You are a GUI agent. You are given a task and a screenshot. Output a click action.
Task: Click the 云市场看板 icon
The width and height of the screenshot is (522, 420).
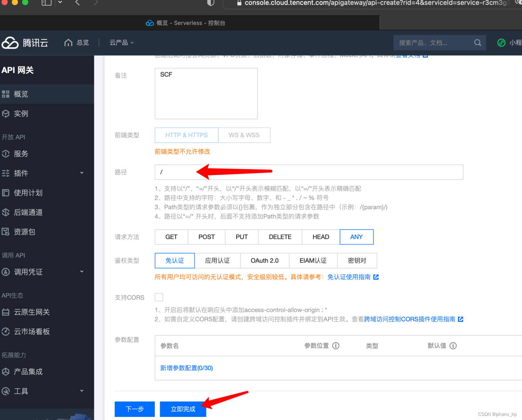(6, 332)
